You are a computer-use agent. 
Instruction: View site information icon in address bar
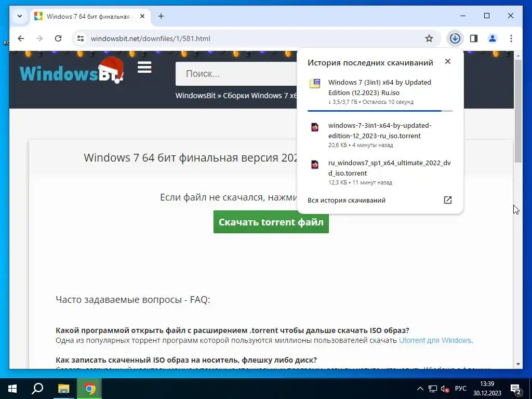81,38
